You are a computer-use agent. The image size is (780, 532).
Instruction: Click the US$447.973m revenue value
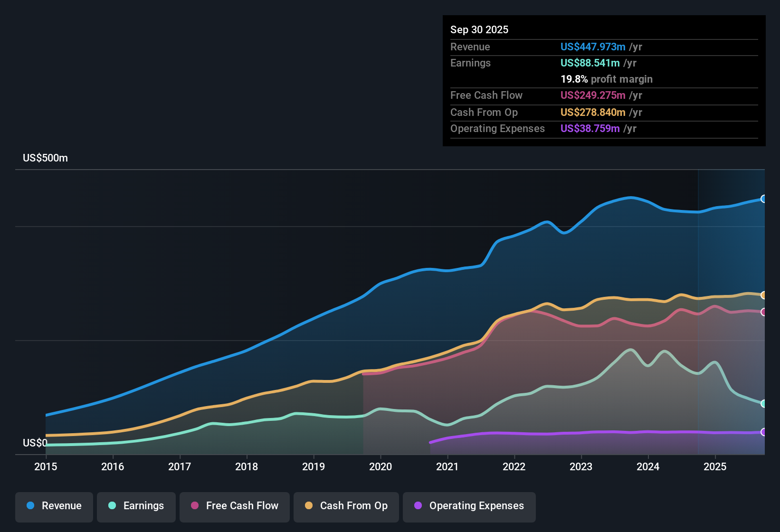point(593,47)
